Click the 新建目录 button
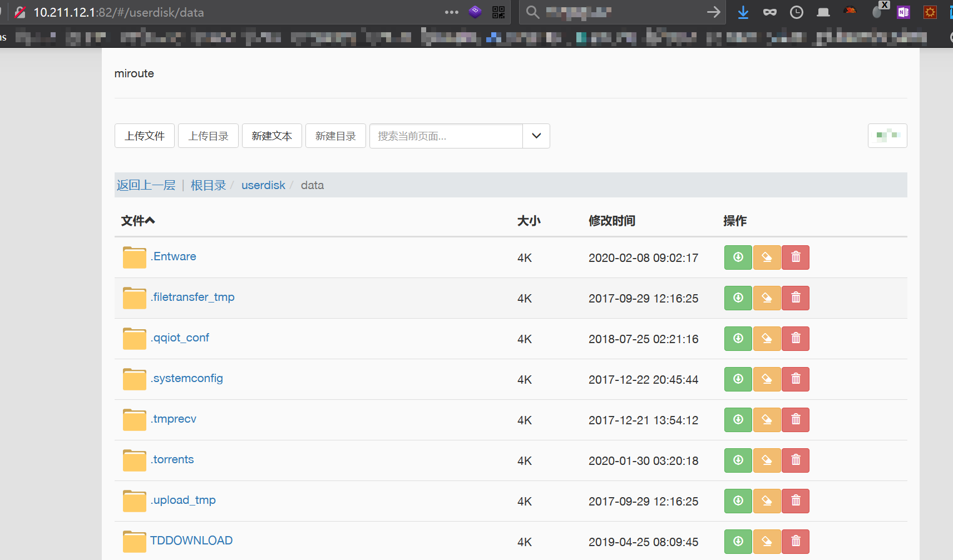The height and width of the screenshot is (560, 953). point(335,136)
